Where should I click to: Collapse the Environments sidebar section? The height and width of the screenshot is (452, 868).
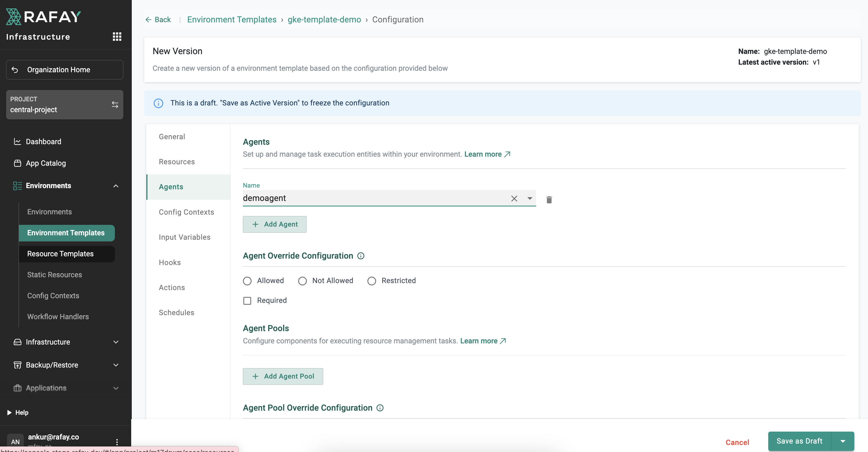pyautogui.click(x=115, y=186)
